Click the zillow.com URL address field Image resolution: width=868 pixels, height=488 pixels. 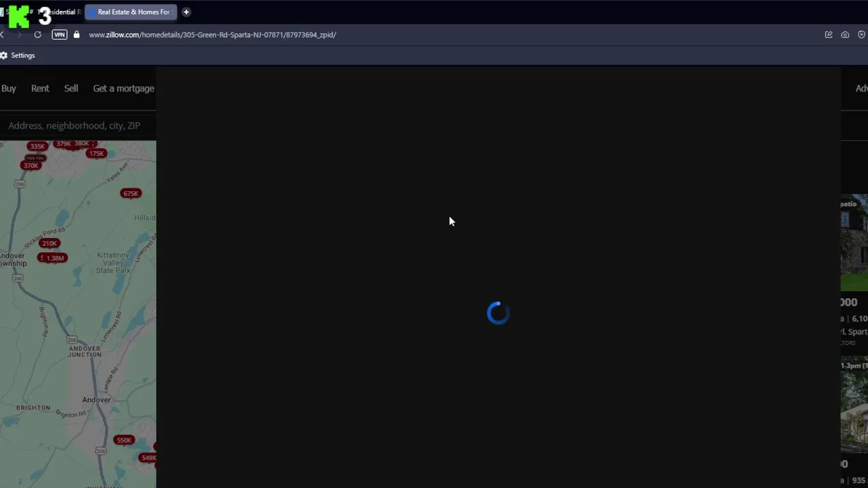click(212, 35)
